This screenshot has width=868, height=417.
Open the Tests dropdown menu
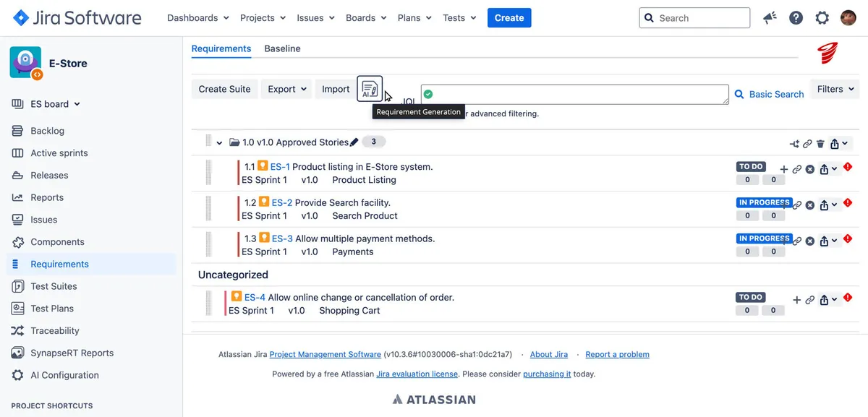click(x=460, y=18)
